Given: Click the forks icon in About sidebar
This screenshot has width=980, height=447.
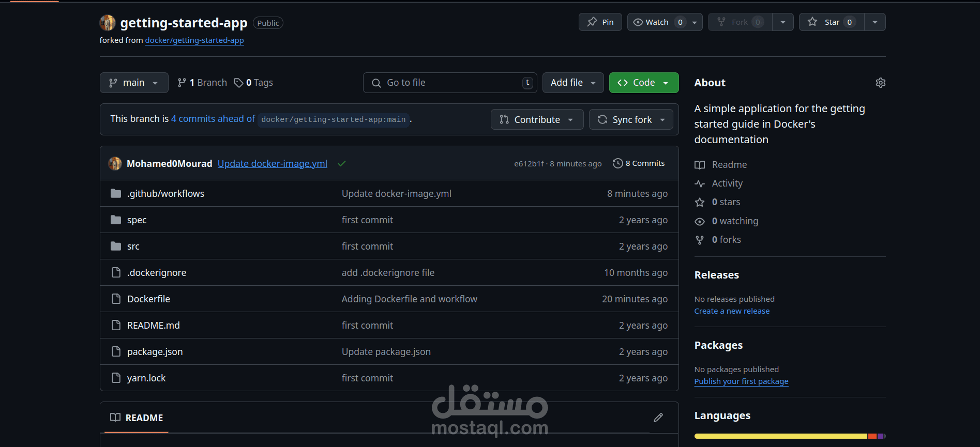Looking at the screenshot, I should pyautogui.click(x=700, y=240).
